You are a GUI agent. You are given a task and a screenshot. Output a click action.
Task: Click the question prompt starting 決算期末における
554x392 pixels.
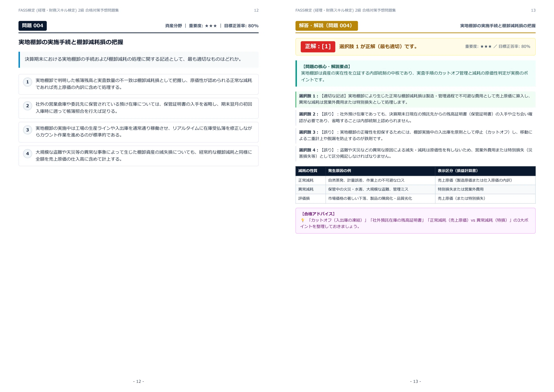pyautogui.click(x=133, y=59)
